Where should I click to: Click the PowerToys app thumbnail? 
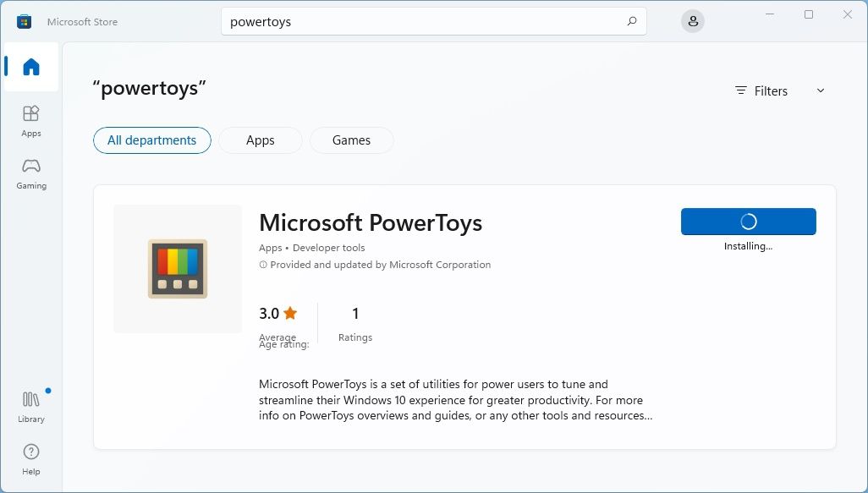(x=177, y=268)
